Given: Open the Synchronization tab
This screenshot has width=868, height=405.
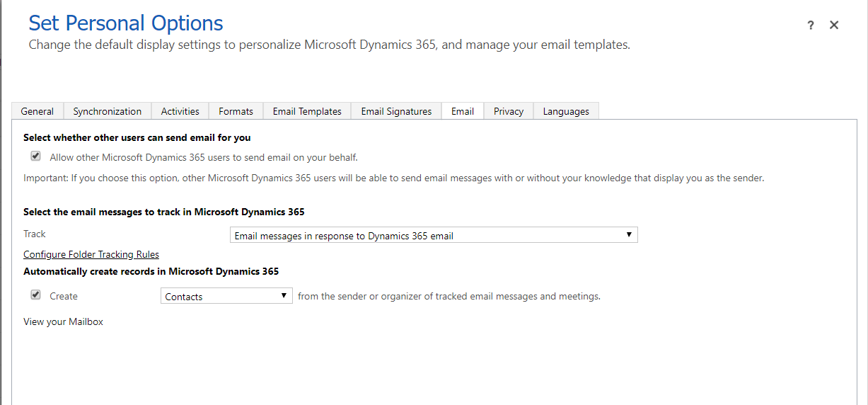Looking at the screenshot, I should tap(108, 111).
